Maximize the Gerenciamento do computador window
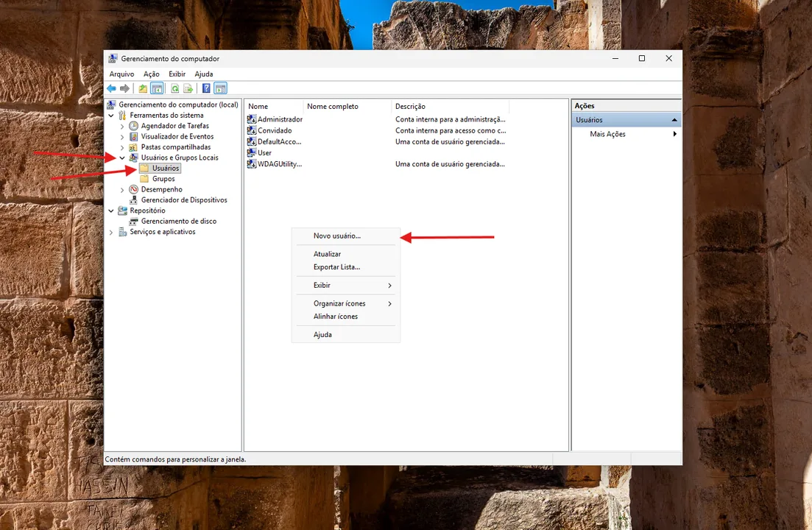 (x=642, y=58)
